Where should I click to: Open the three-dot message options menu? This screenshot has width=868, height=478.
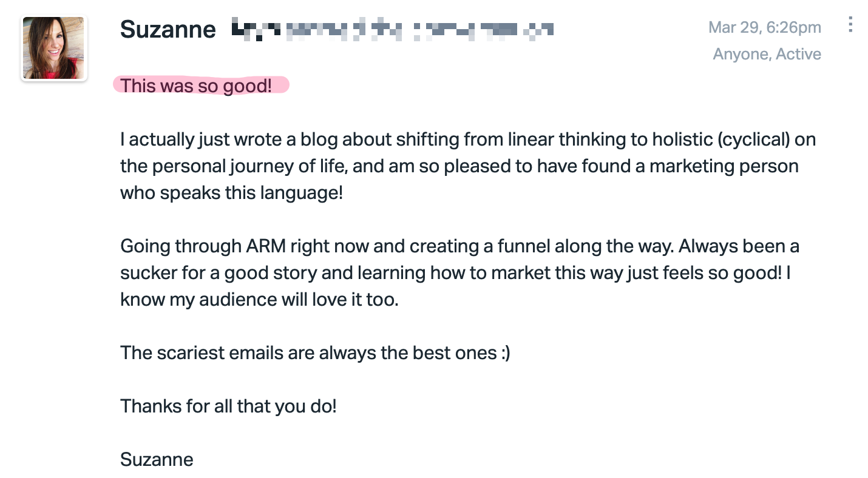point(850,25)
